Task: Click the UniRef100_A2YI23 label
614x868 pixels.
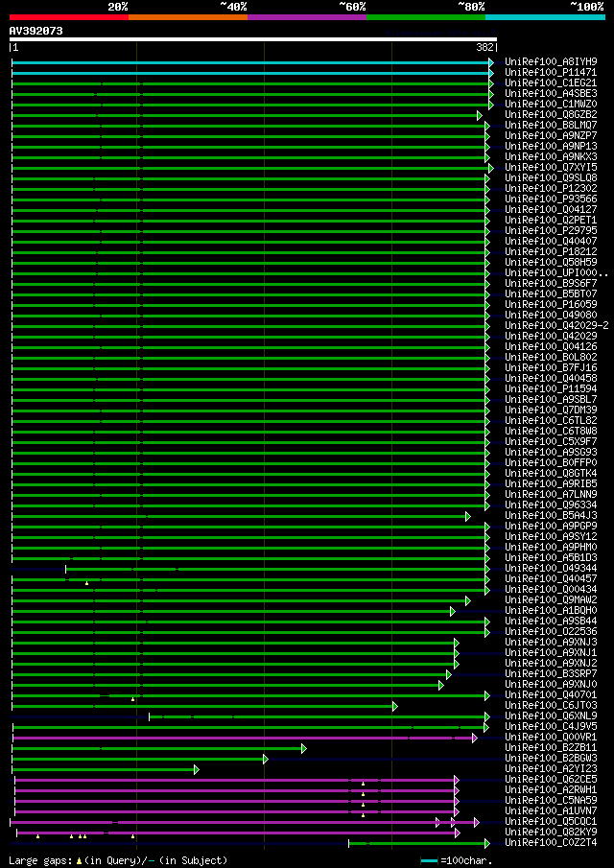Action: pos(551,769)
